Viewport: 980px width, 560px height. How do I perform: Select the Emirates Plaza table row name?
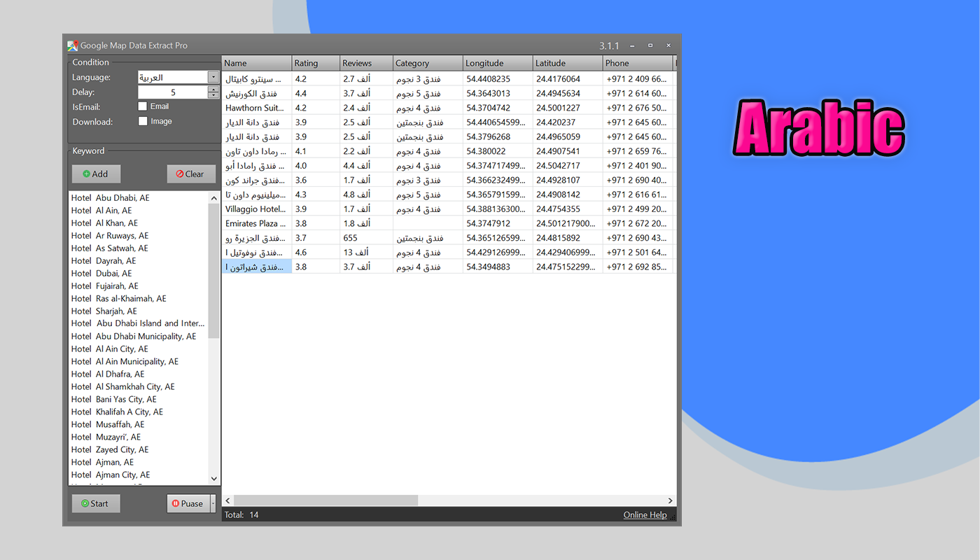(255, 223)
